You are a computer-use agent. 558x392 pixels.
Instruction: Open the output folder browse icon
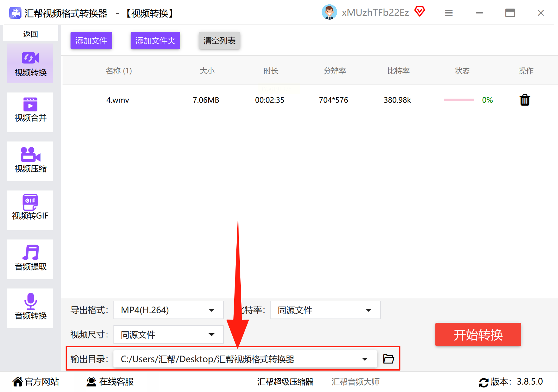tap(388, 359)
